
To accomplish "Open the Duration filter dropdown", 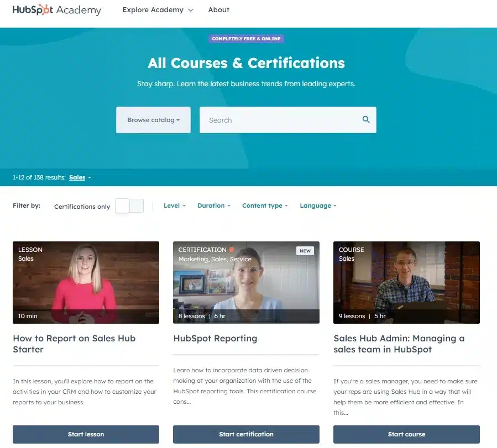I will [213, 205].
